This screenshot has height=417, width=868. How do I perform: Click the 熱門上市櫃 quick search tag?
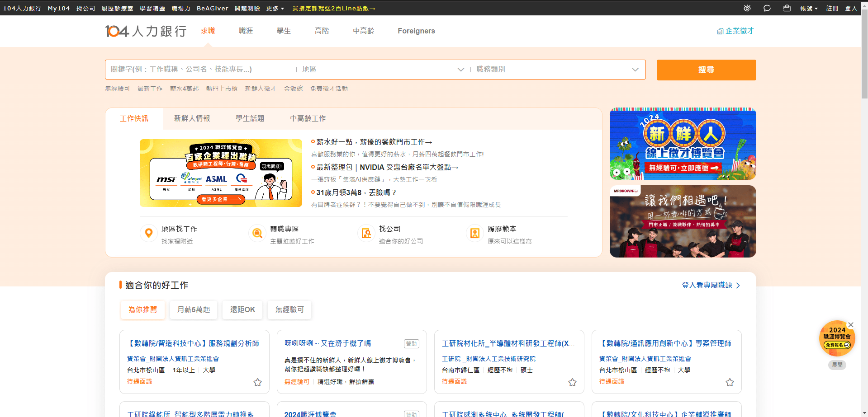click(222, 89)
